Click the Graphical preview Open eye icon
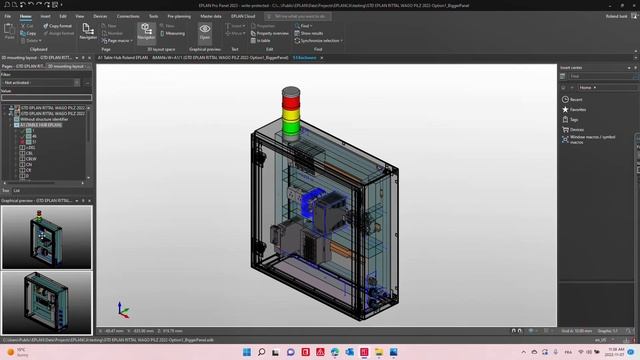640x360 pixels. 205,31
